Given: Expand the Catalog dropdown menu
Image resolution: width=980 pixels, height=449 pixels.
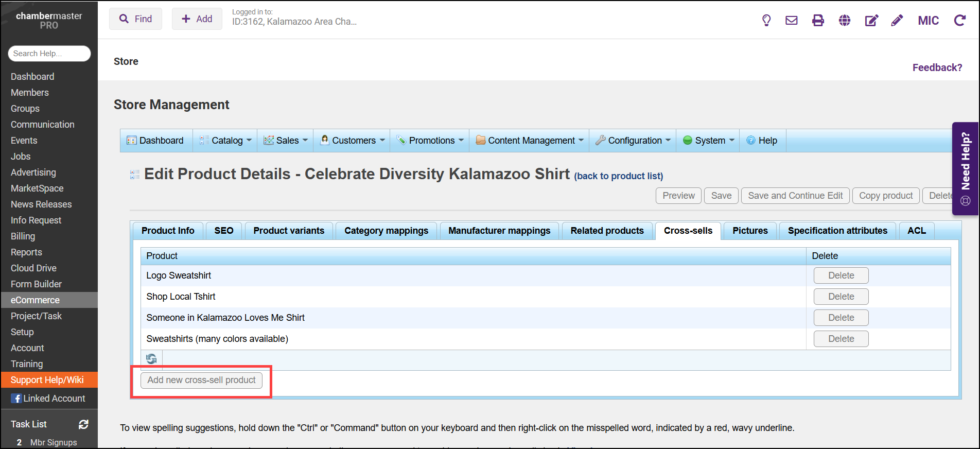Looking at the screenshot, I should pos(226,141).
